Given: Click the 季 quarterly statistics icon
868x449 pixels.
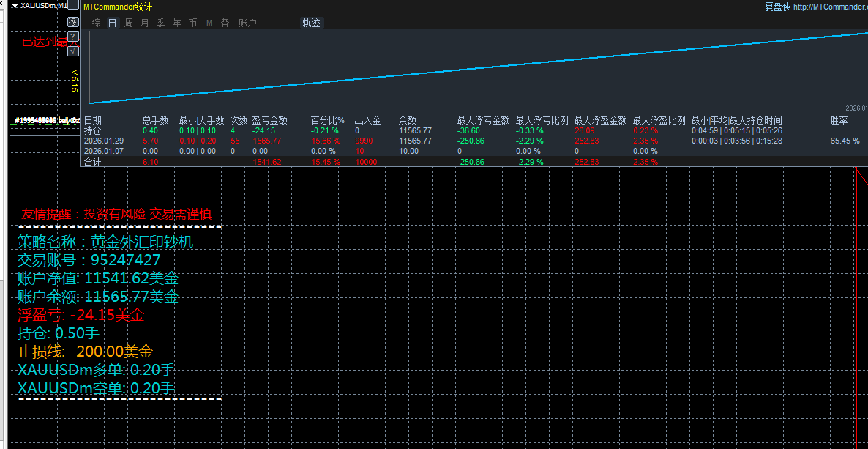Looking at the screenshot, I should tap(160, 22).
